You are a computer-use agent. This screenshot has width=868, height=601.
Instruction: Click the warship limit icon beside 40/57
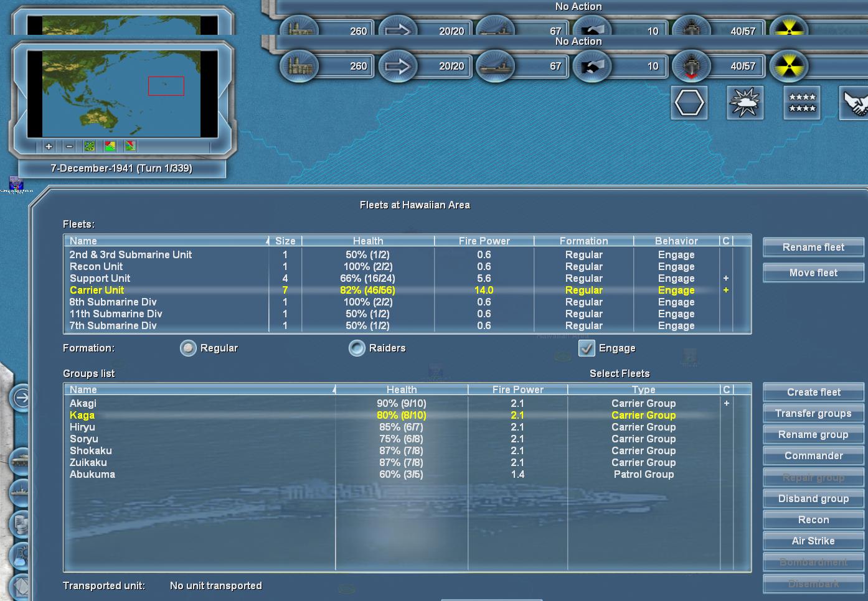(691, 66)
